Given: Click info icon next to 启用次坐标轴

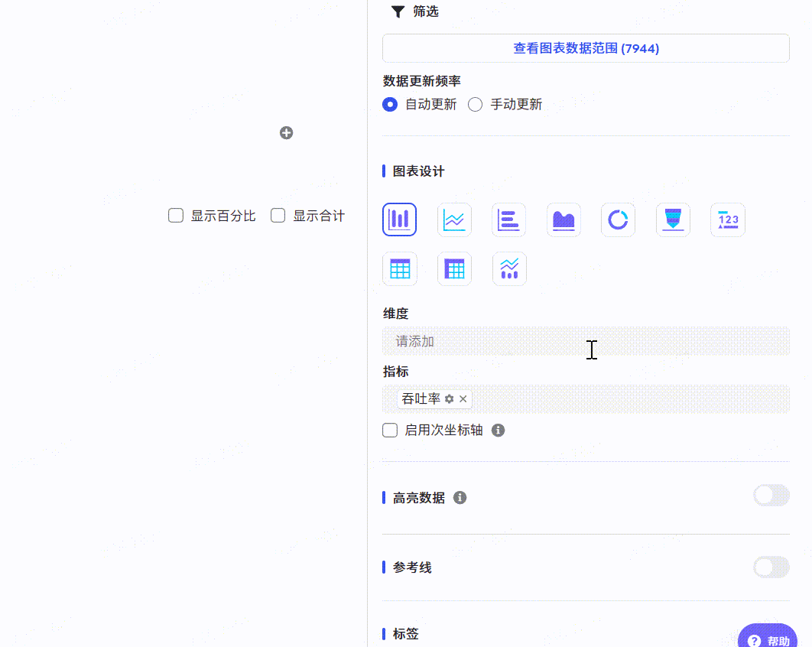Looking at the screenshot, I should 499,430.
